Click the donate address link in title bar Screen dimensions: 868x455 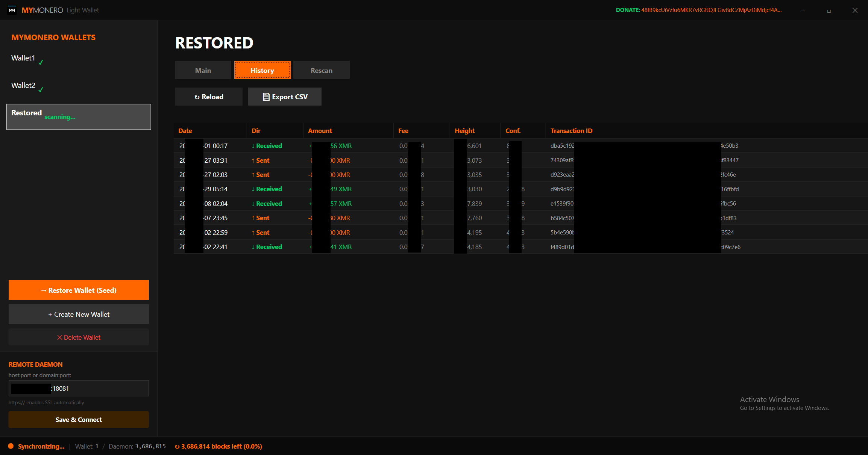[x=711, y=10]
